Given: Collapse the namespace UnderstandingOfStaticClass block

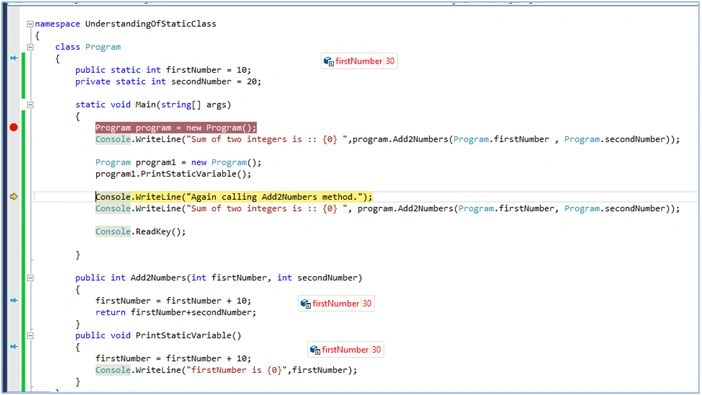Looking at the screenshot, I should pos(30,24).
